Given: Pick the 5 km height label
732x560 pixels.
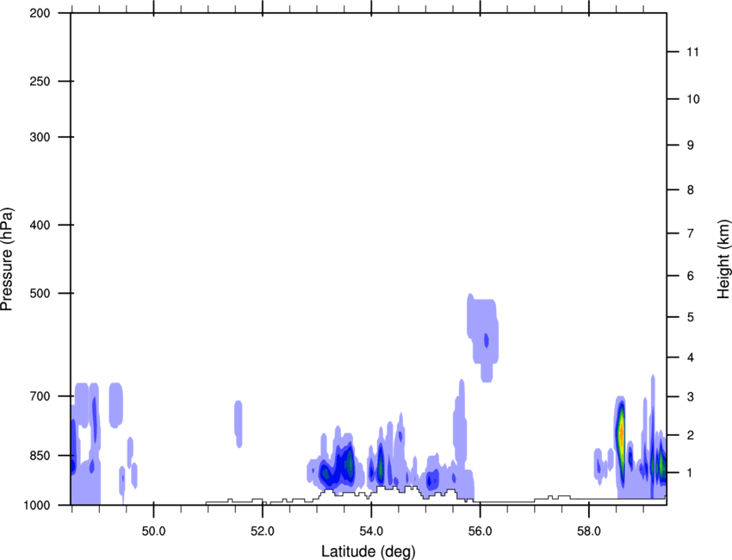Looking at the screenshot, I should 690,318.
